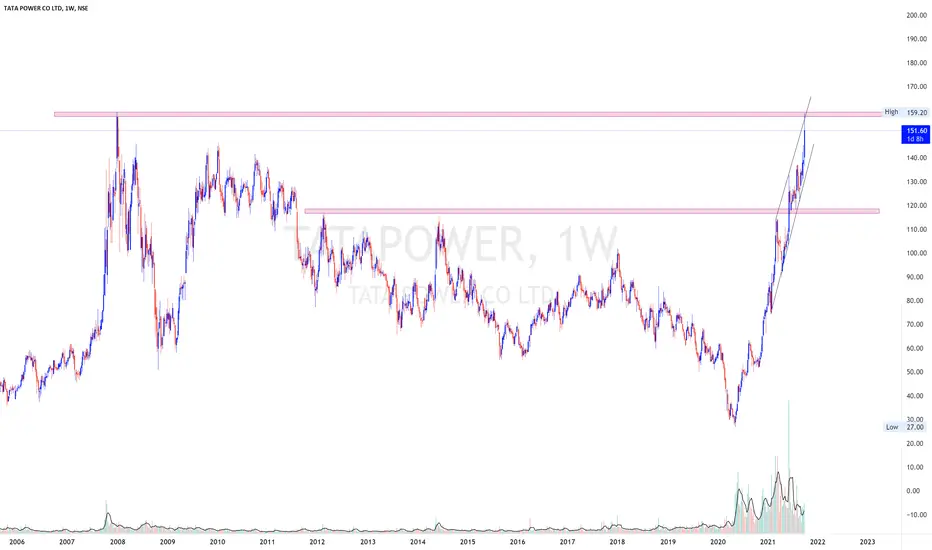Click the 2014 label on time axis

tap(418, 542)
